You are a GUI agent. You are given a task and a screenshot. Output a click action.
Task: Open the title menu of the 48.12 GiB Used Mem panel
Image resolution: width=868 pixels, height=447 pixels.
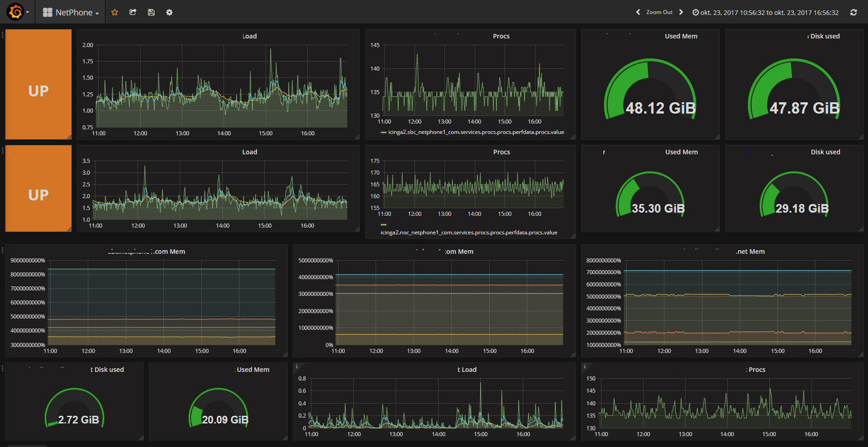coord(681,36)
